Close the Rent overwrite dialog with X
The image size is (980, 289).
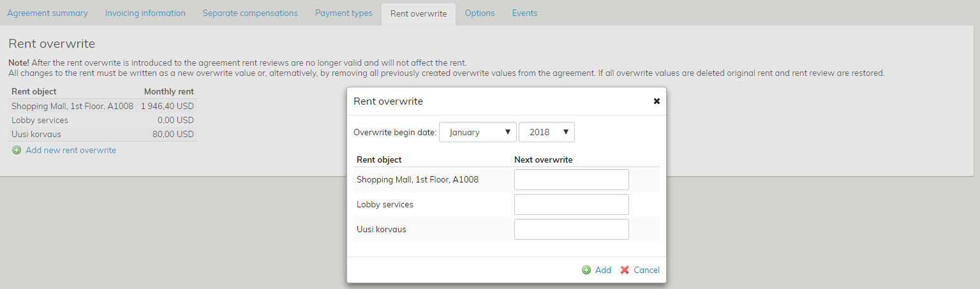tap(657, 101)
